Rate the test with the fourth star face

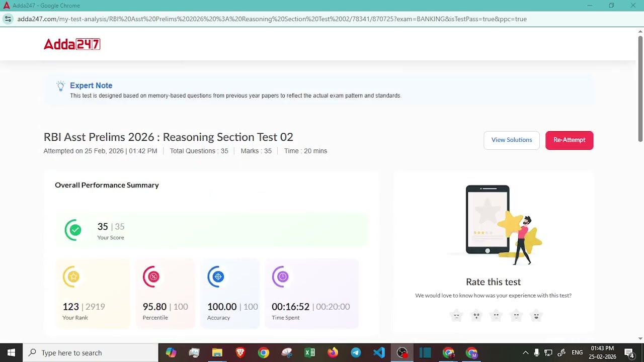pos(516,316)
